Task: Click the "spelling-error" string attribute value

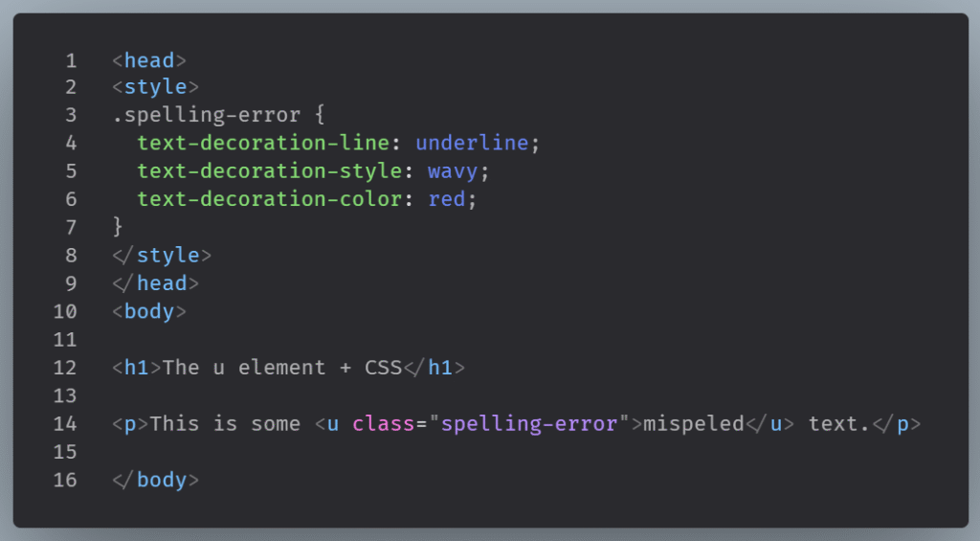Action: 528,423
